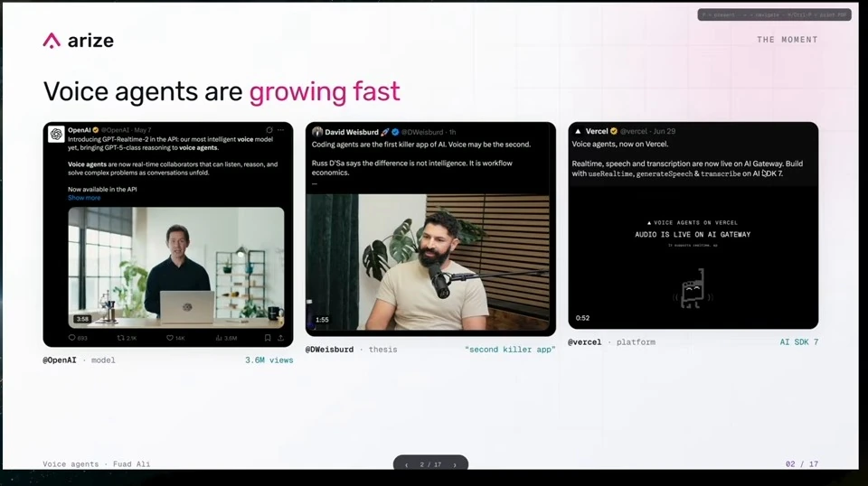
Task: Click '3.6M views' caption
Action: pyautogui.click(x=269, y=360)
